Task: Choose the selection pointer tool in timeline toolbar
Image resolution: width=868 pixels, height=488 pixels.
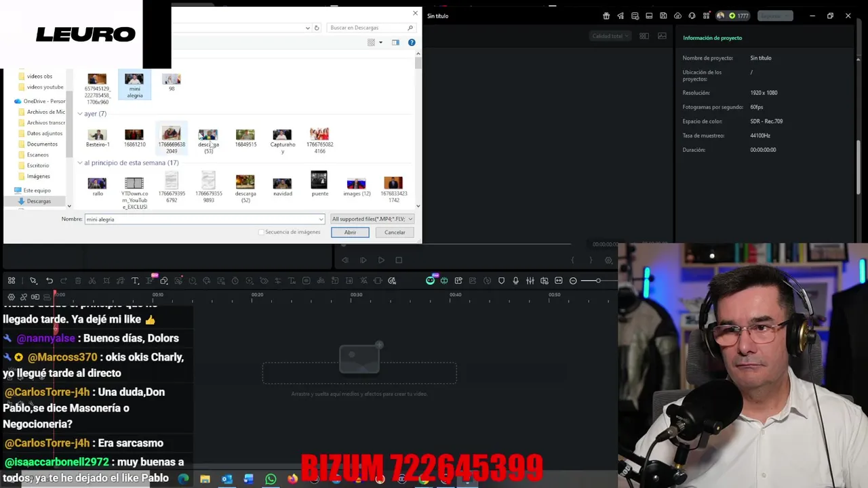Action: pos(33,281)
